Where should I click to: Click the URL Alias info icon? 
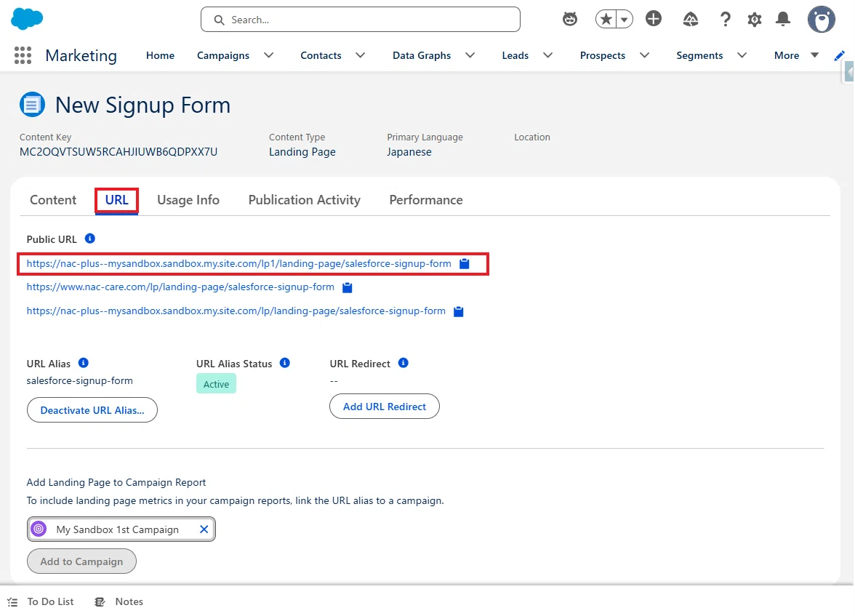84,363
